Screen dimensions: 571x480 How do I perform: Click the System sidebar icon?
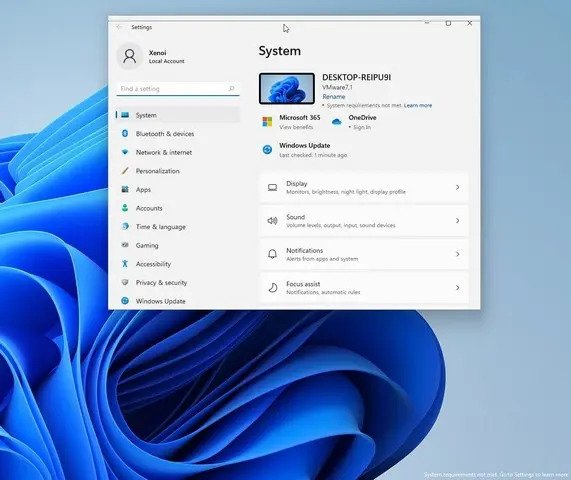pyautogui.click(x=125, y=115)
